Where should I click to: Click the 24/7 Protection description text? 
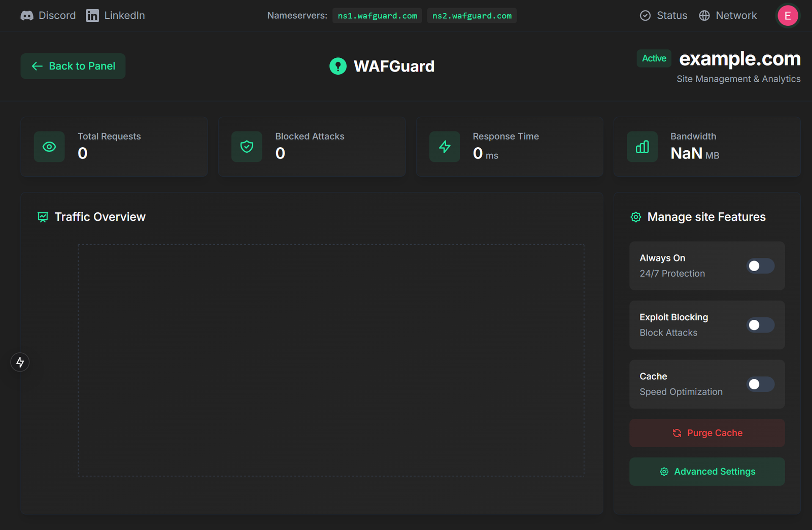coord(672,273)
